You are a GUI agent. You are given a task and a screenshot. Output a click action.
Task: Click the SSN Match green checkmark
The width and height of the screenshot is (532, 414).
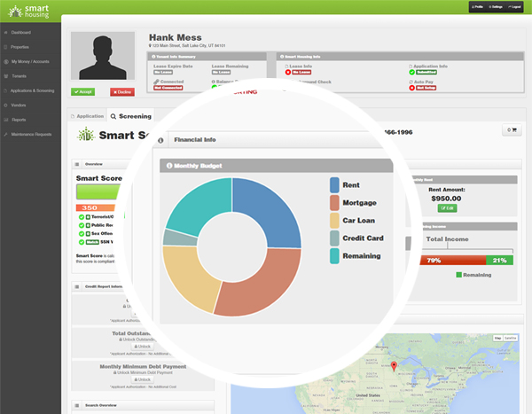pos(82,242)
